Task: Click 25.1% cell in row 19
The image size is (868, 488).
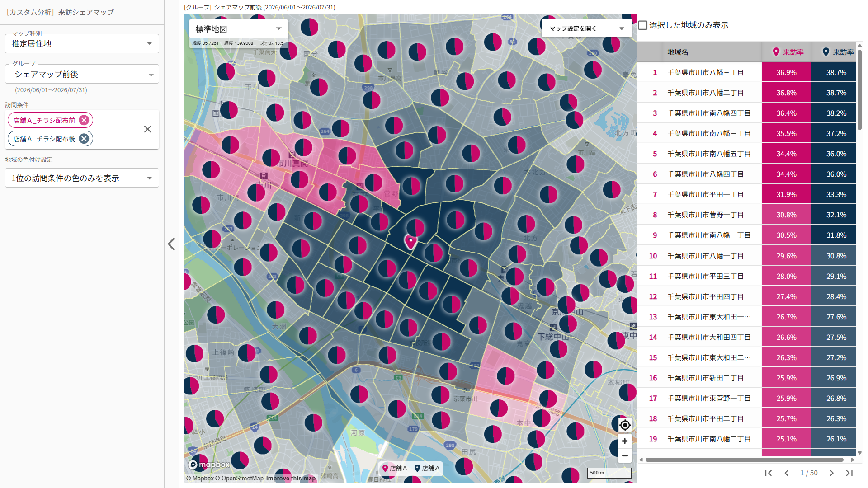Action: pos(787,439)
